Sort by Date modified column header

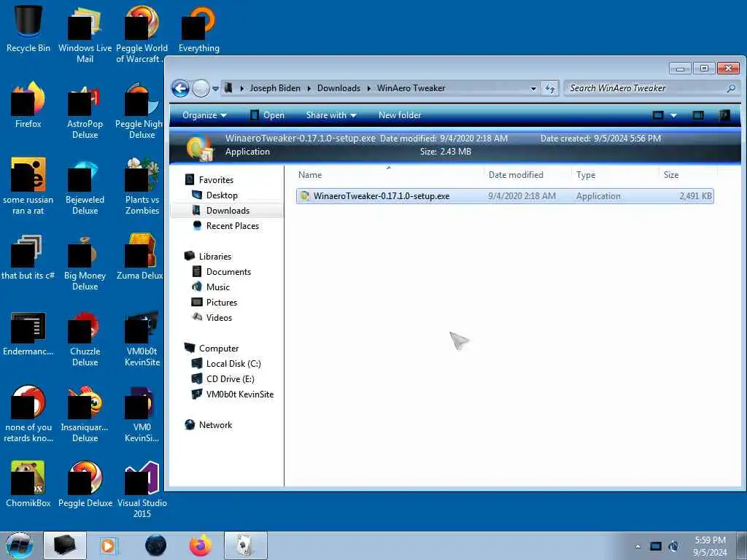(x=527, y=175)
